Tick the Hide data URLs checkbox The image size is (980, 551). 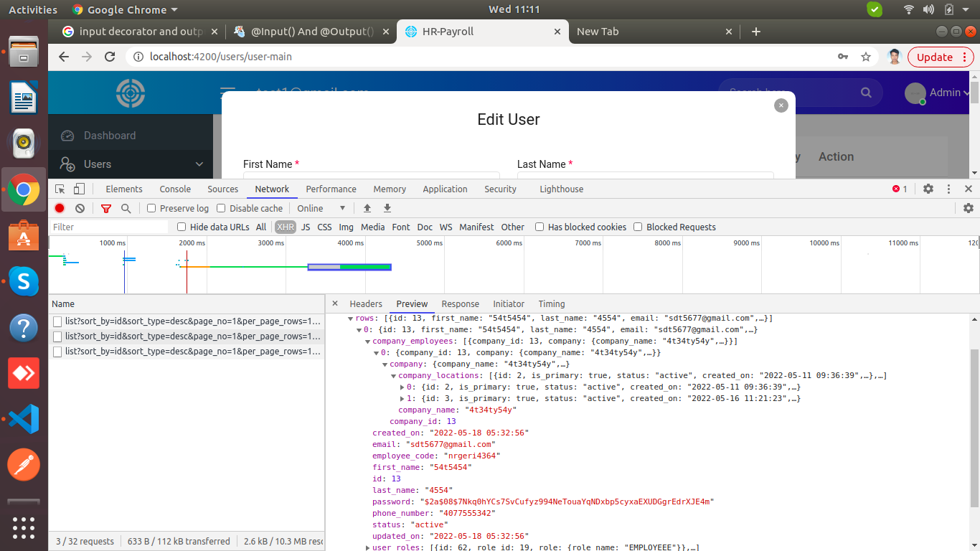(x=182, y=227)
